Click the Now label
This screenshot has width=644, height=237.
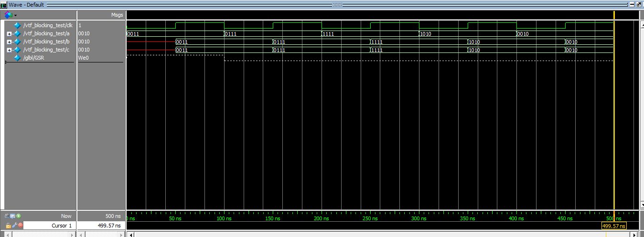point(66,216)
